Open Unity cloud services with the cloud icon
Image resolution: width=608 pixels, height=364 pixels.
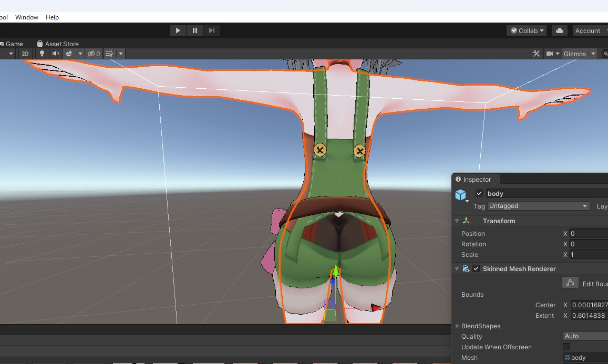(560, 30)
